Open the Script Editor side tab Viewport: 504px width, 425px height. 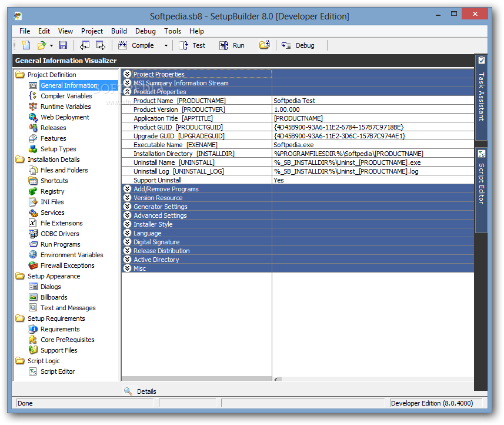481,190
